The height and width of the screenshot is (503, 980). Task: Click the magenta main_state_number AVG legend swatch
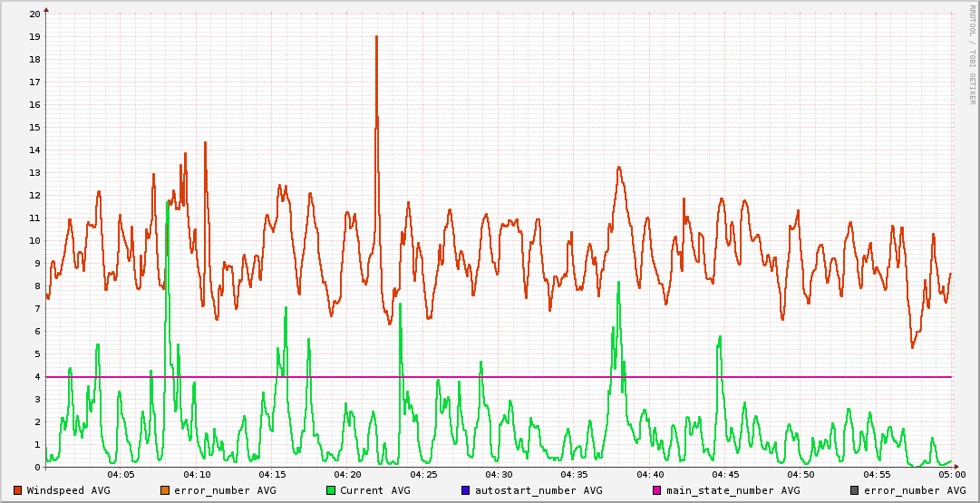[x=657, y=490]
